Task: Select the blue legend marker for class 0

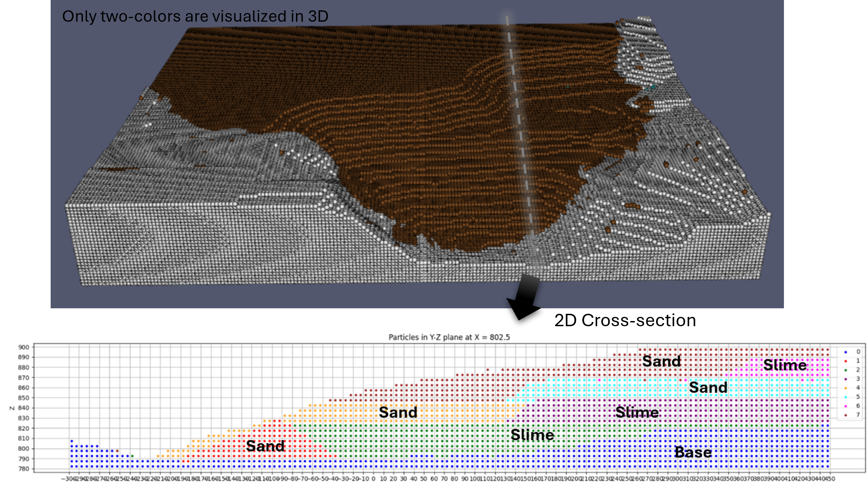Action: (x=846, y=352)
